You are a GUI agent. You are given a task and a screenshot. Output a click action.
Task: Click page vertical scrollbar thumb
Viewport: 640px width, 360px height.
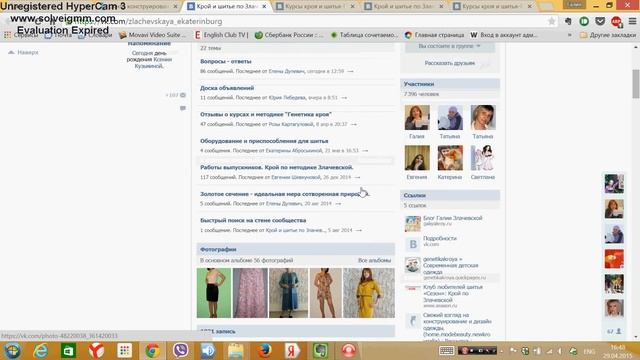coord(636,84)
